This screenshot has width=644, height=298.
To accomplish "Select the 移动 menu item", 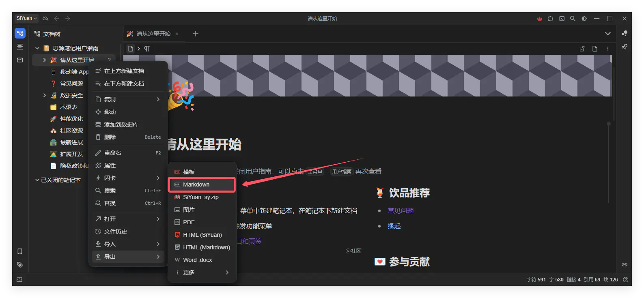I will [128, 112].
